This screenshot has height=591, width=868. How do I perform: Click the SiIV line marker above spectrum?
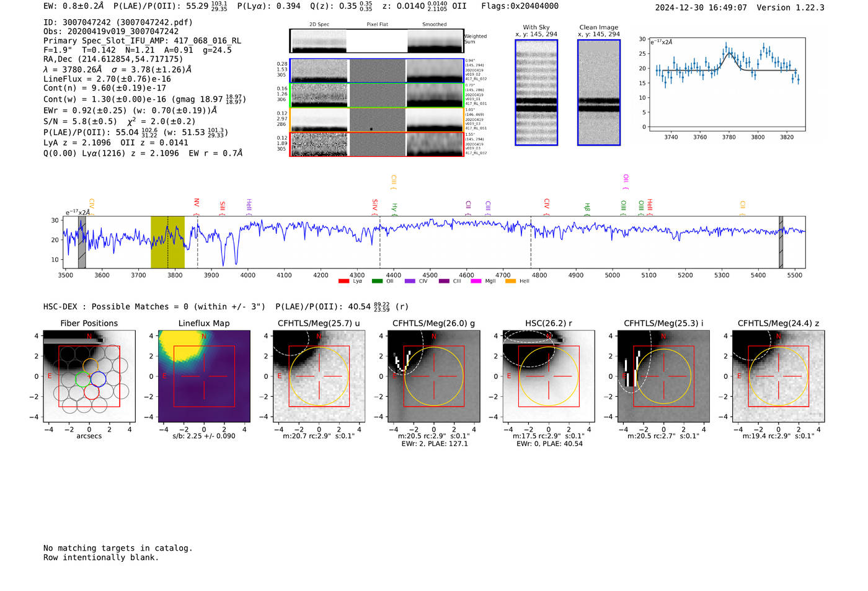[x=374, y=207]
